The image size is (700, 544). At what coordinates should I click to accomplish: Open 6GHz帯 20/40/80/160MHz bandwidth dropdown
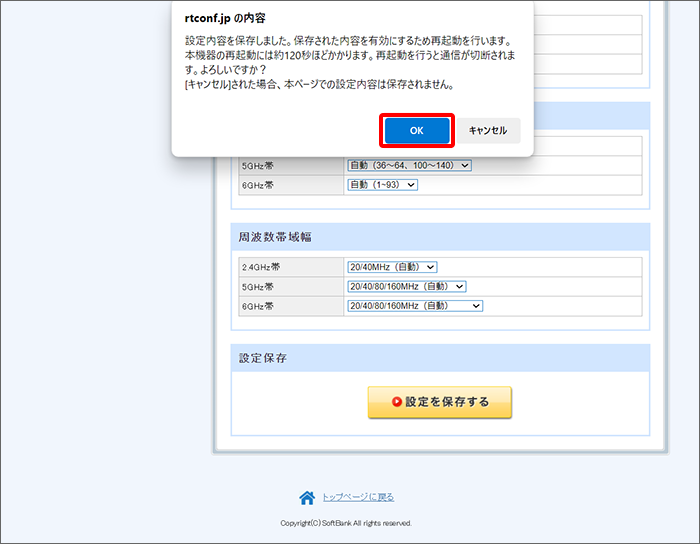click(414, 306)
